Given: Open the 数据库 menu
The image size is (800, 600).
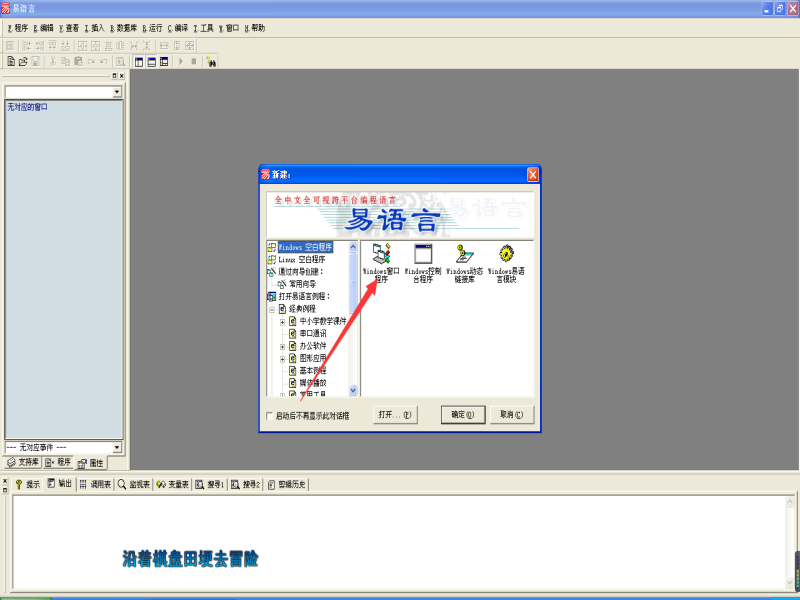Looking at the screenshot, I should [123, 28].
